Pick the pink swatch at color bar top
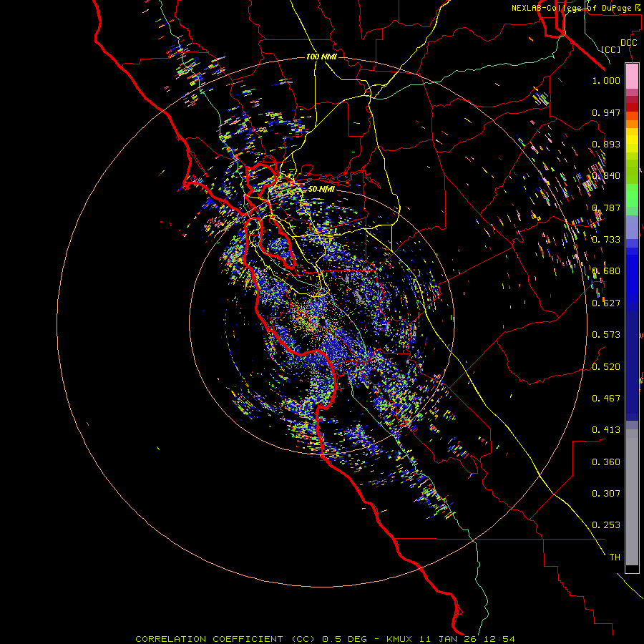 632,76
